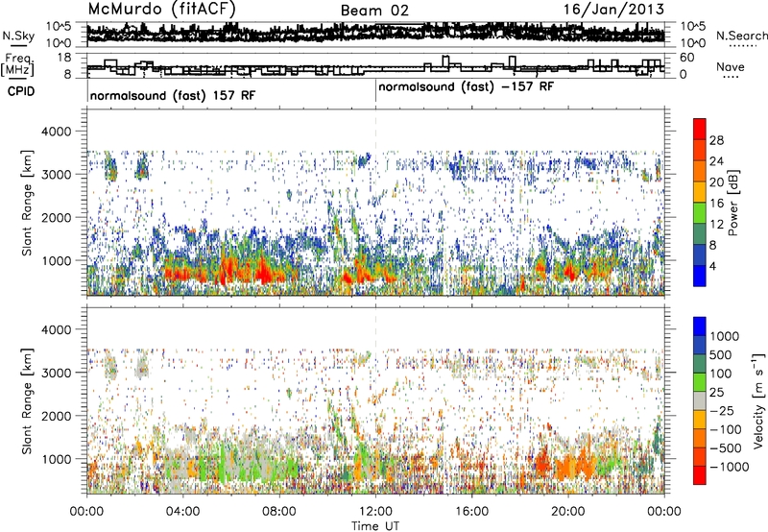The image size is (768, 532).
Task: Click the '08:00' time axis tick label
Action: [x=278, y=511]
